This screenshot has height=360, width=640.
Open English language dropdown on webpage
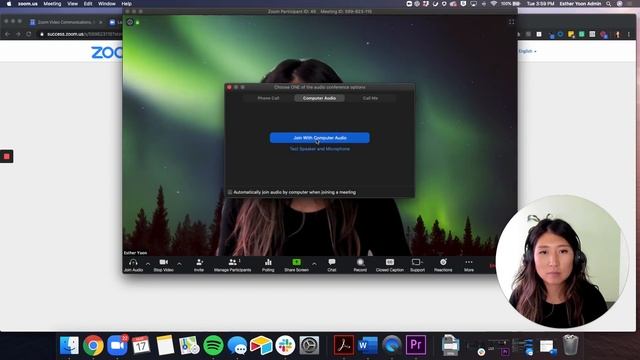(527, 51)
